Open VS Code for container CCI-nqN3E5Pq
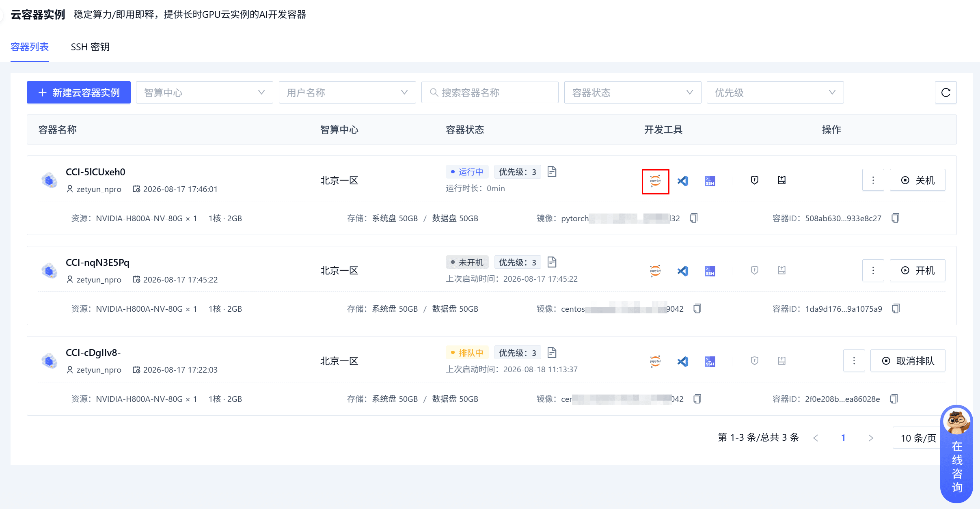The image size is (980, 509). coord(683,271)
